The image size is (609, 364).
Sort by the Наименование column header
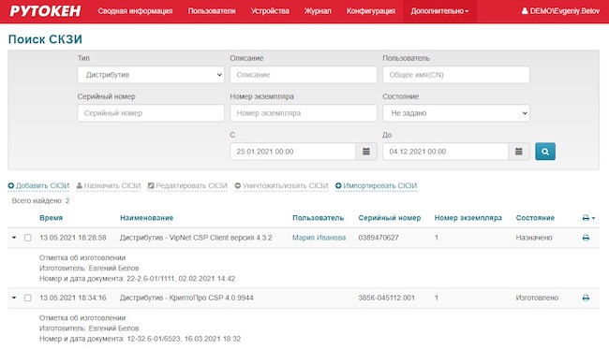(146, 218)
